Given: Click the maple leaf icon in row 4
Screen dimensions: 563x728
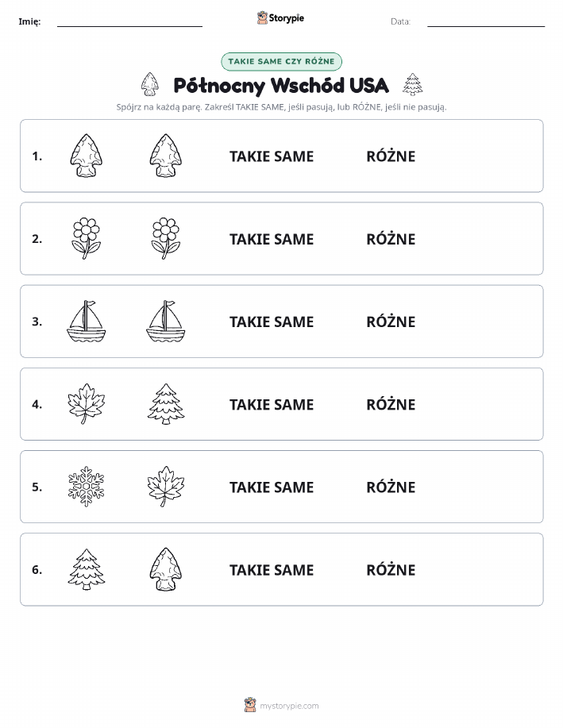Looking at the screenshot, I should point(87,403).
